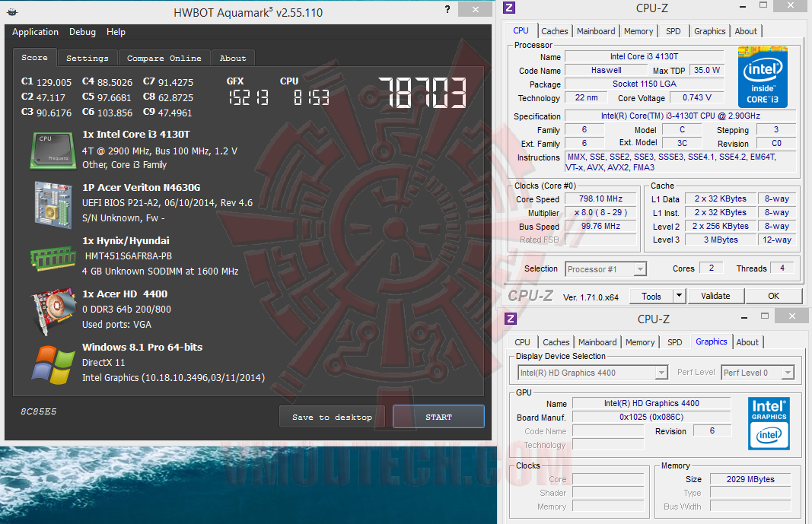
Task: Select the SPD tab in lower CPU-Z window
Action: click(x=675, y=342)
